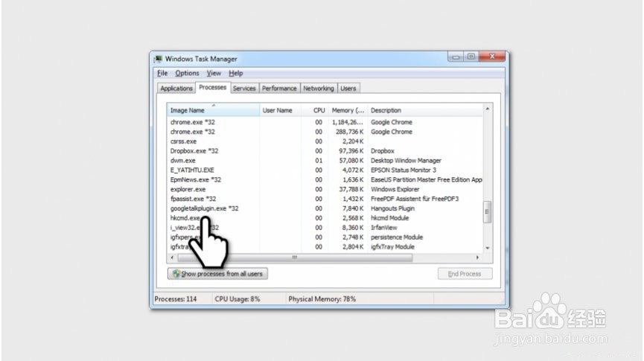This screenshot has height=361, width=644.
Task: Sort by the CPU column header
Action: coord(315,110)
